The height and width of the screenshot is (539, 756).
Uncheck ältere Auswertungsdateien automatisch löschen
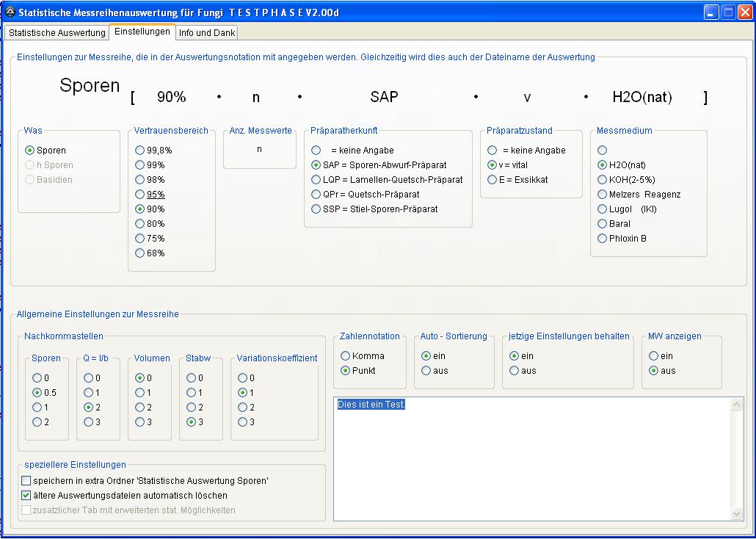26,496
